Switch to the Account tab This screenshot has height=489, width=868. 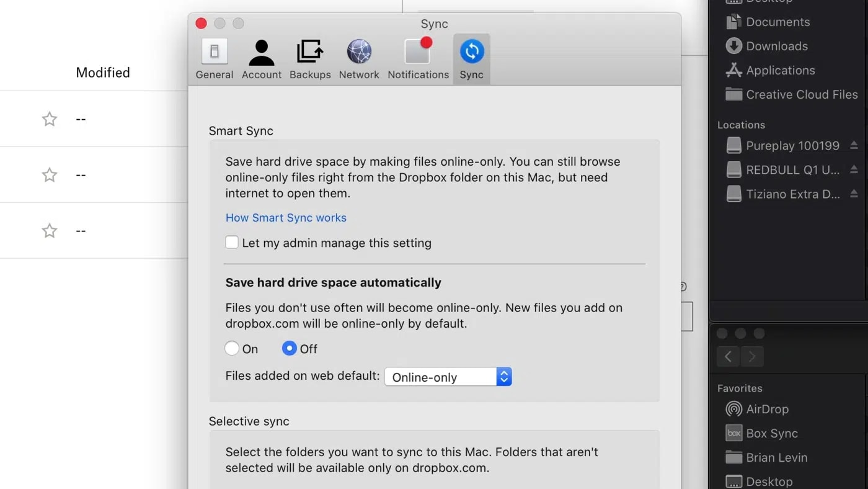262,59
